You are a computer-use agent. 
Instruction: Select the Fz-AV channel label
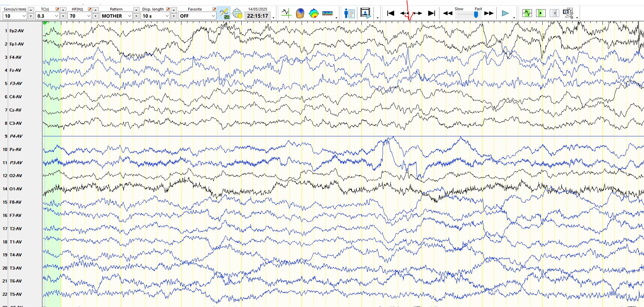pyautogui.click(x=15, y=70)
